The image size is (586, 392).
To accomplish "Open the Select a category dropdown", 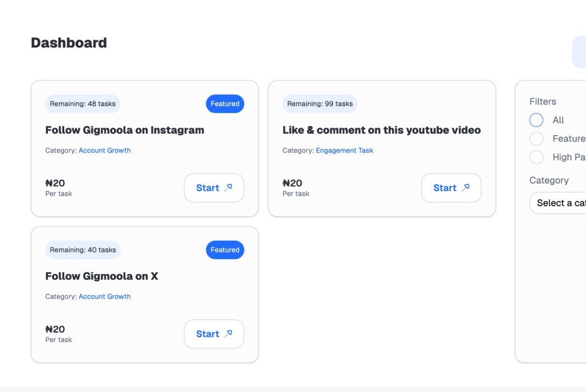I will pos(557,203).
